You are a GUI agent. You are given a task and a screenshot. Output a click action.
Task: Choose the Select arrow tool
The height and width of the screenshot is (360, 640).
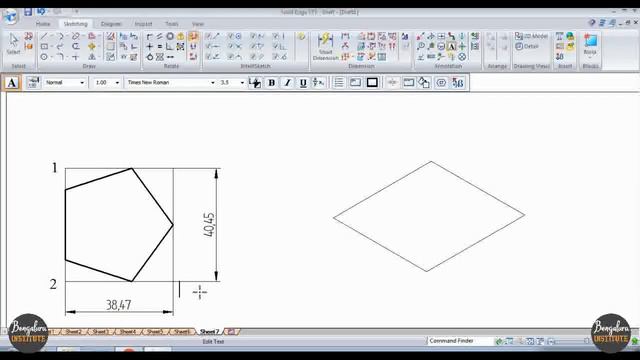[13, 44]
